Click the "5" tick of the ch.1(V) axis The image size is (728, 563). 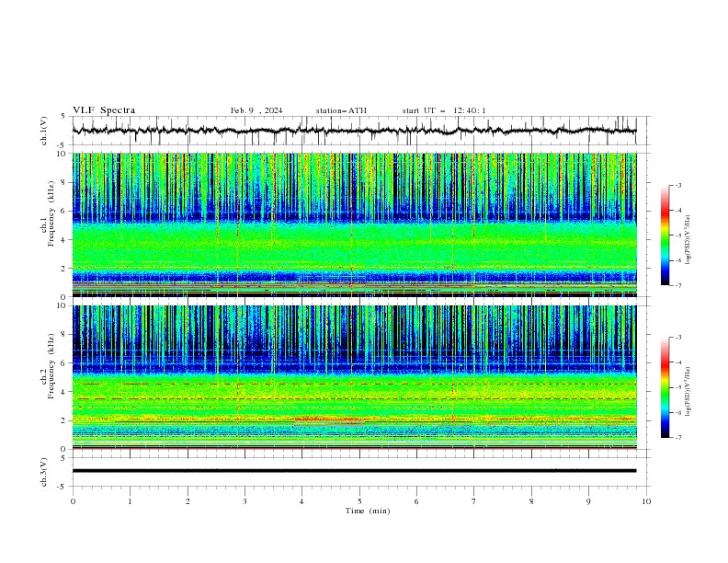pyautogui.click(x=63, y=117)
